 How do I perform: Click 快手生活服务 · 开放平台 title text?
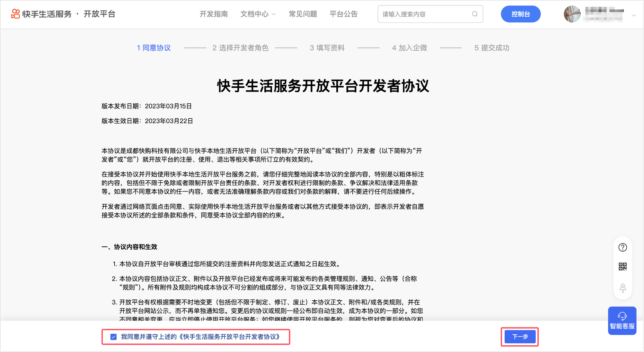68,14
